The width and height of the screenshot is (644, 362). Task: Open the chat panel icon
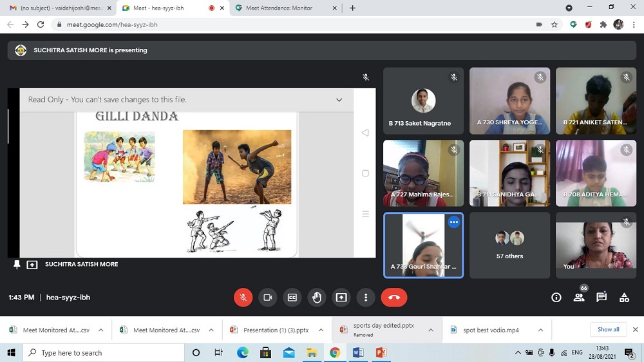(601, 298)
